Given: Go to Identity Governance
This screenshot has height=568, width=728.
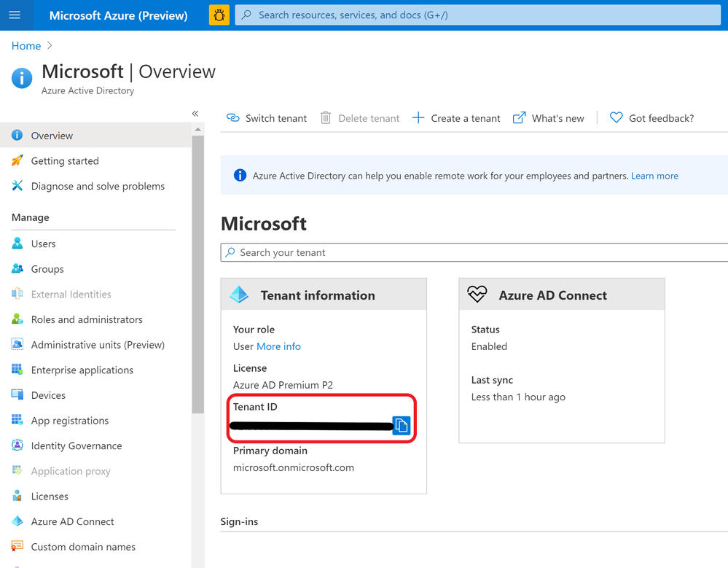Looking at the screenshot, I should 76,446.
